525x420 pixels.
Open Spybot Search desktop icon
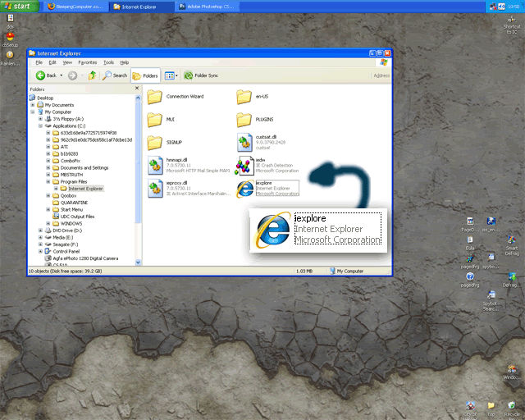[491, 301]
